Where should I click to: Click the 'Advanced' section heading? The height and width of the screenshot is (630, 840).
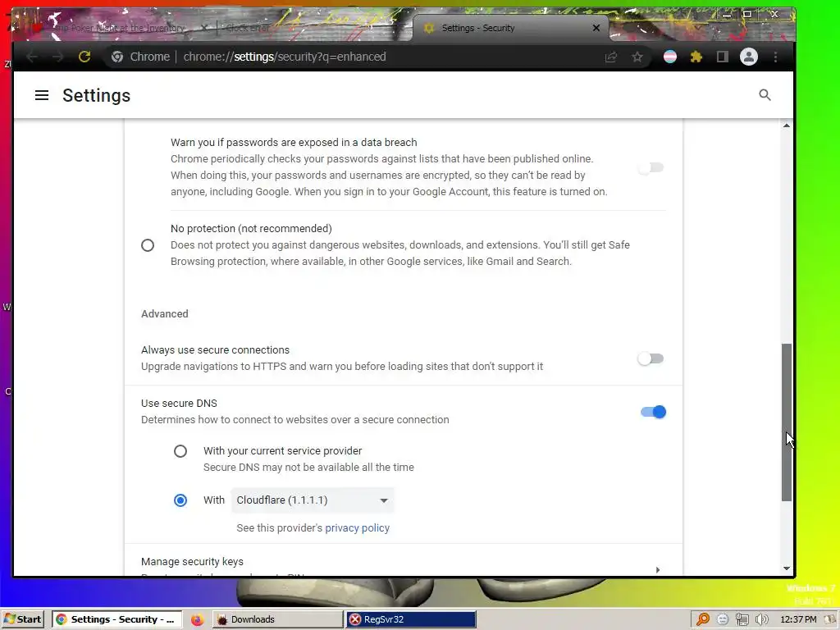pyautogui.click(x=164, y=314)
